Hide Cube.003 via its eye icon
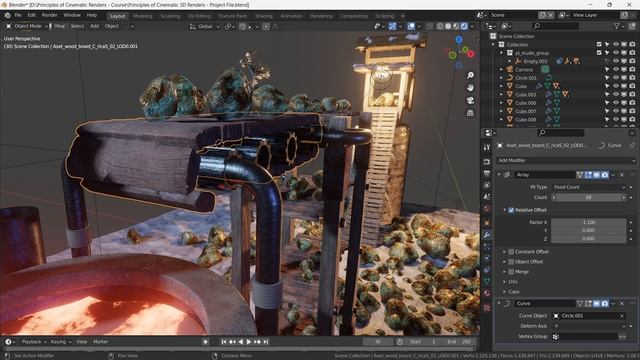 [x=616, y=95]
